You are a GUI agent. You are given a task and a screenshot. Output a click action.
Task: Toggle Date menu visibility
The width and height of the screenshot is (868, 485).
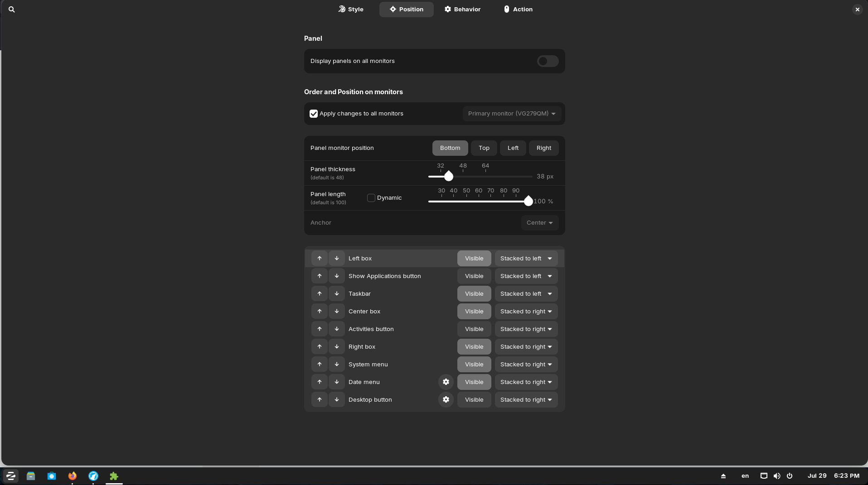(x=474, y=382)
